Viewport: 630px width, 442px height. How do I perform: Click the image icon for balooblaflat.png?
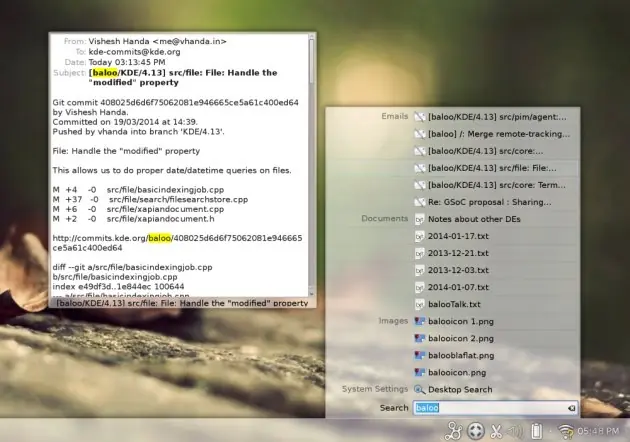pos(419,356)
